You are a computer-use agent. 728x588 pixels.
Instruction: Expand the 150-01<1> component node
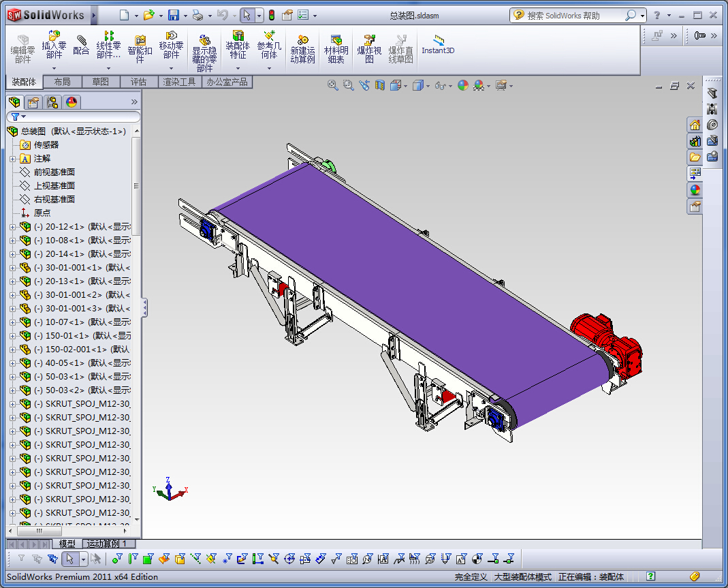point(12,335)
